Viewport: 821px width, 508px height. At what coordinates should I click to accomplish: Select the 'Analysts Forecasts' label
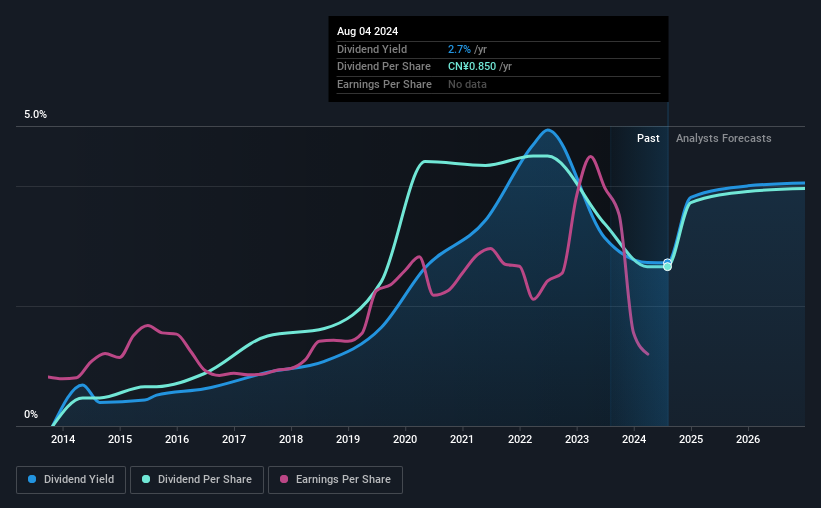tap(723, 138)
